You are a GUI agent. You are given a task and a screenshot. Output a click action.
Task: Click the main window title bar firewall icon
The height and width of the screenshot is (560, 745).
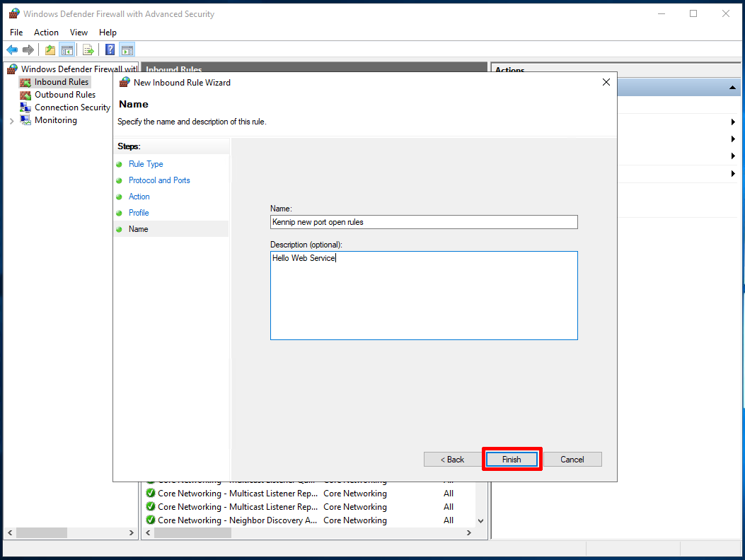[x=14, y=13]
